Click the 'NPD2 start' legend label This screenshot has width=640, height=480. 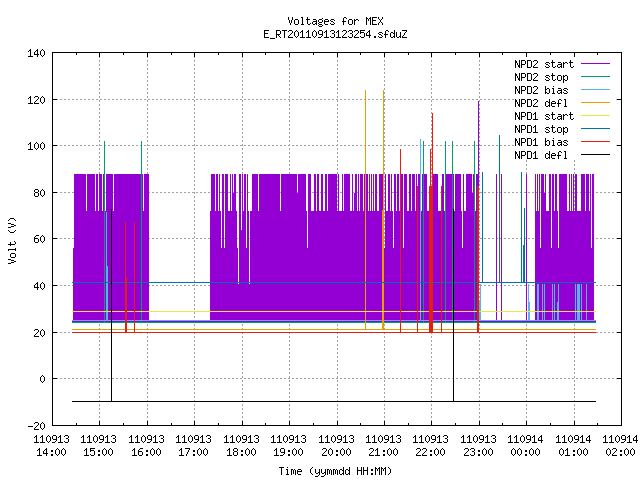click(544, 64)
